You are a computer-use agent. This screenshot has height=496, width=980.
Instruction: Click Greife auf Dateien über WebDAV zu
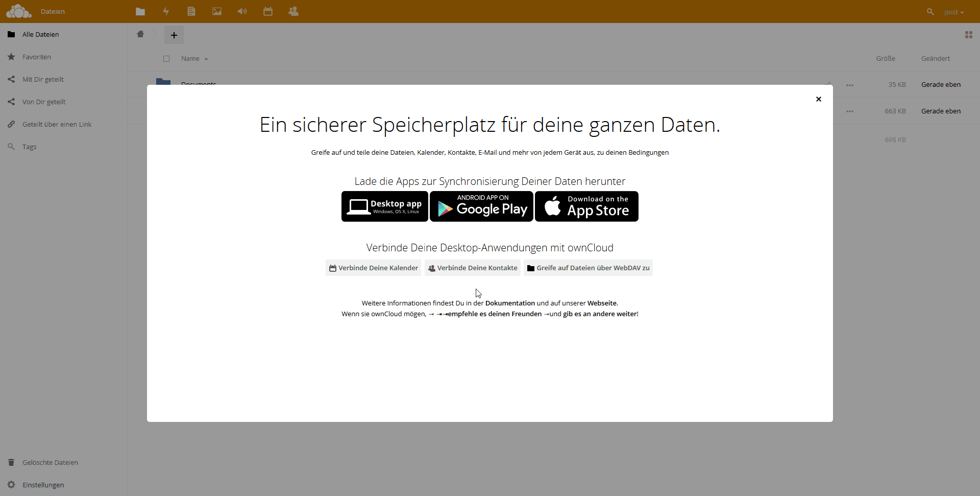(588, 268)
